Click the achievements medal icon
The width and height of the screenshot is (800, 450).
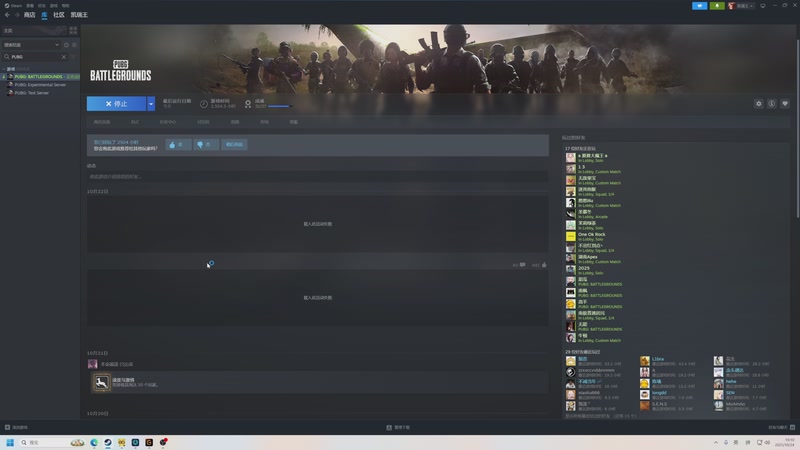point(248,104)
